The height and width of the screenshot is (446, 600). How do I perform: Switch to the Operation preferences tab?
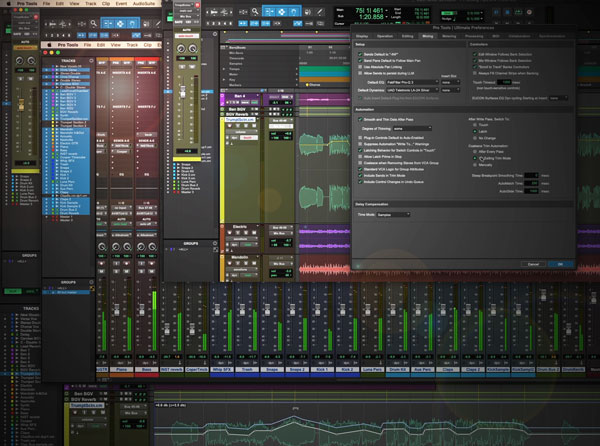point(385,36)
